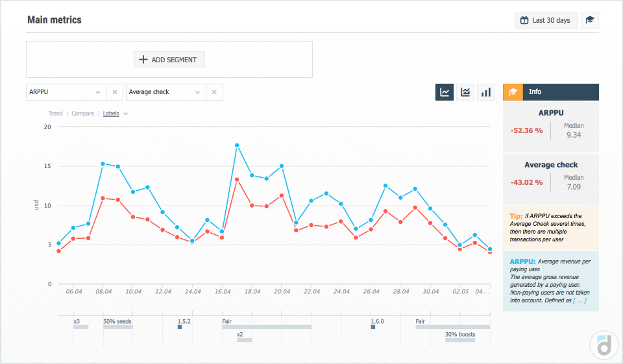Open the Last 30 days date picker
The width and height of the screenshot is (623, 364).
coord(545,20)
